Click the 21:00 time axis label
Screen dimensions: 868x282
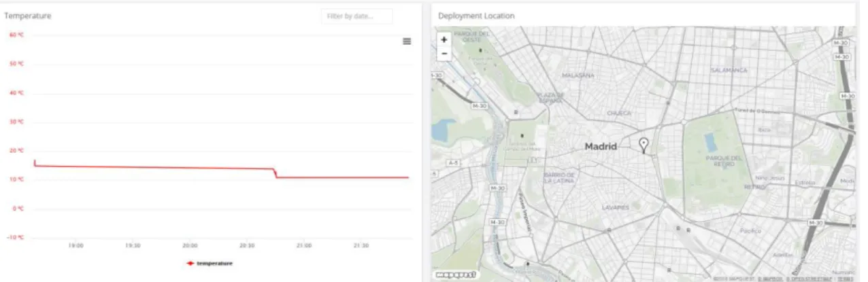[304, 246]
